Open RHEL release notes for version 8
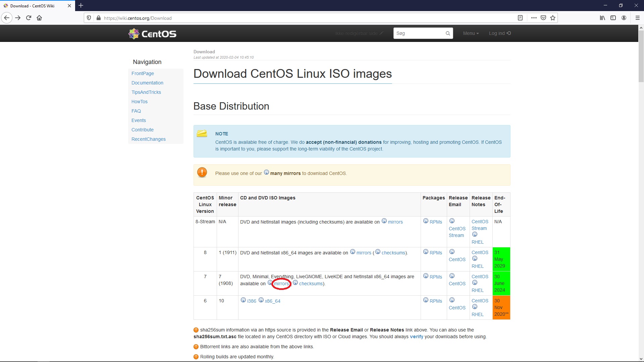This screenshot has width=644, height=362. point(477,266)
